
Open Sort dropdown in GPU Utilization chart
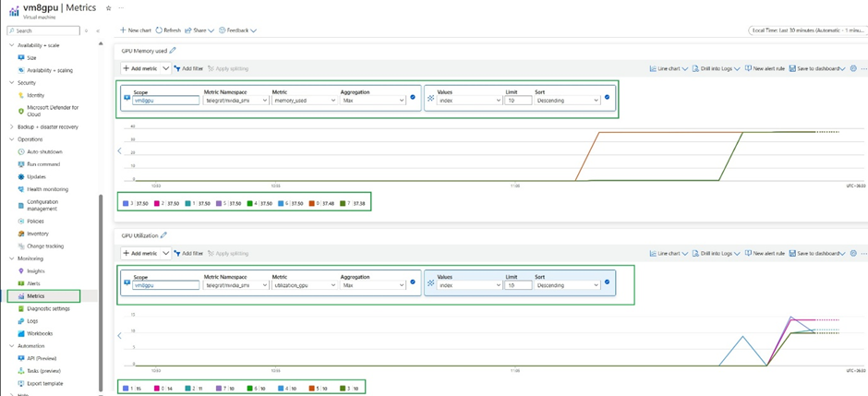(x=567, y=285)
